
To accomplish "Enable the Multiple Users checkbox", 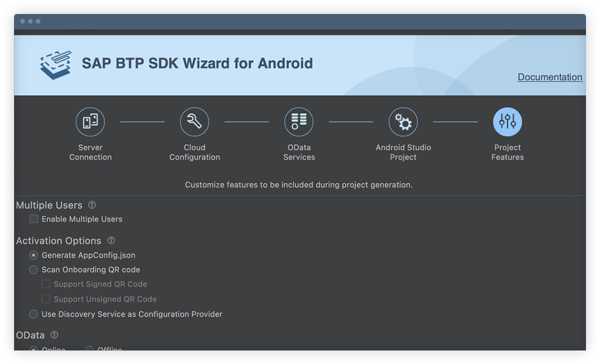I will 33,218.
